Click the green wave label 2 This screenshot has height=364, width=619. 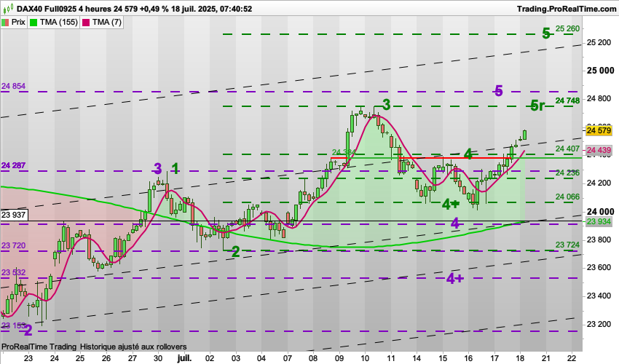point(235,251)
